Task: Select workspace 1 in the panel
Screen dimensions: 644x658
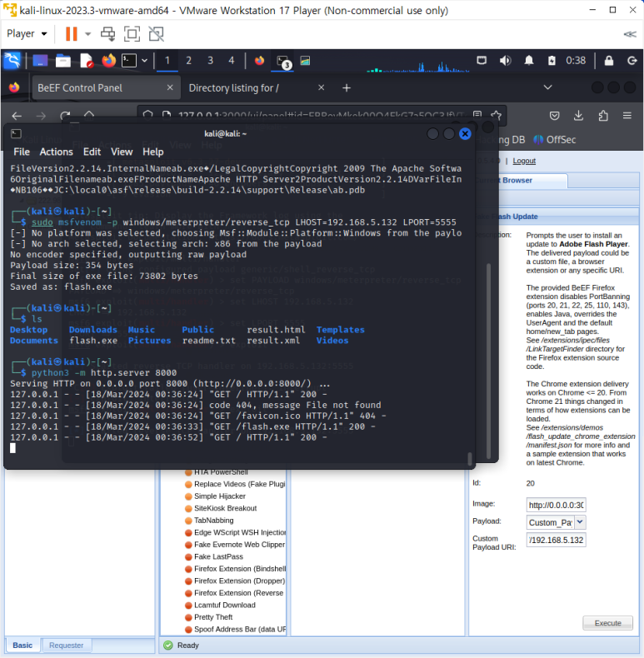Action: click(167, 61)
